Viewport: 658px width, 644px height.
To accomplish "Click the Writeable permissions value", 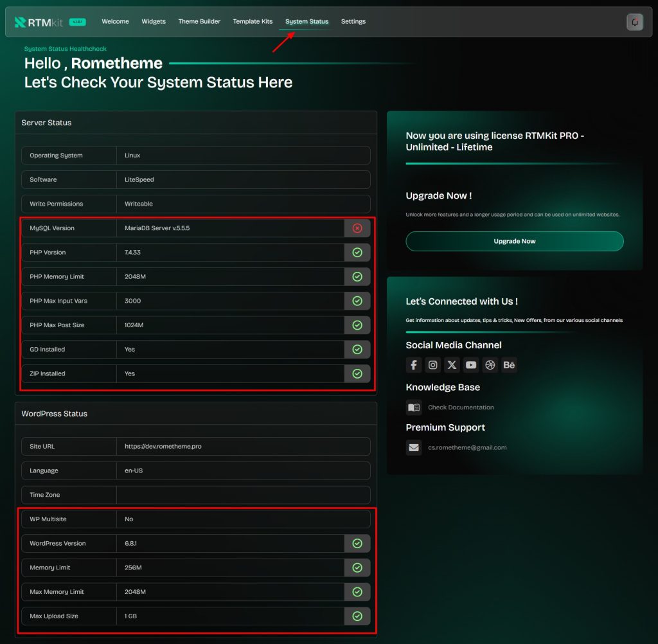I will [x=139, y=204].
